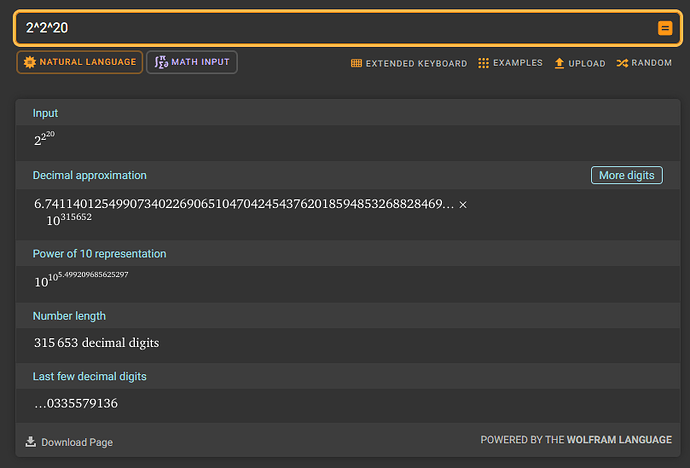Screen dimensions: 690x468
Task: Switch to Math Input mode
Action: click(x=191, y=62)
